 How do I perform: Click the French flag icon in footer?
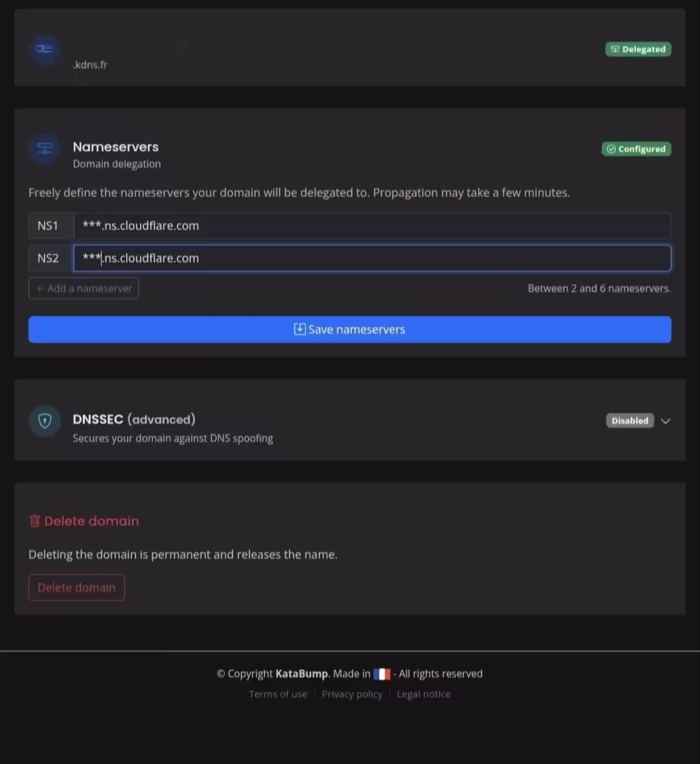tap(382, 674)
